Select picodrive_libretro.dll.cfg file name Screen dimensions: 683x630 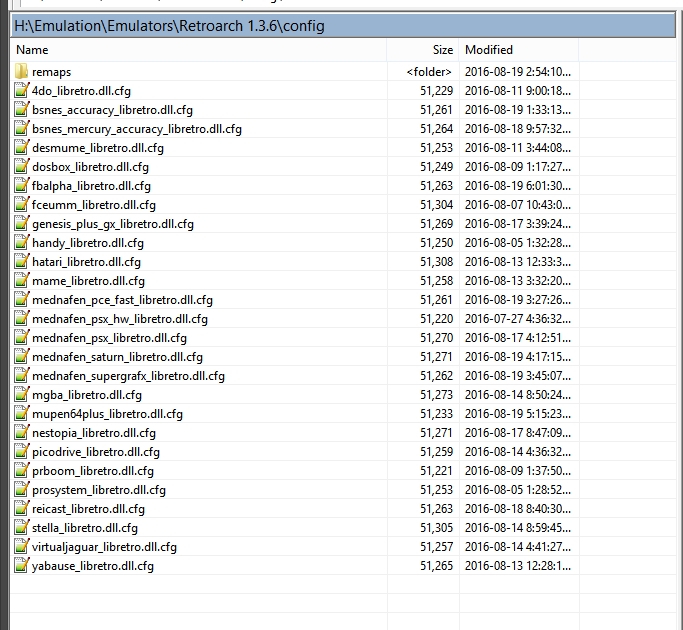tap(96, 452)
